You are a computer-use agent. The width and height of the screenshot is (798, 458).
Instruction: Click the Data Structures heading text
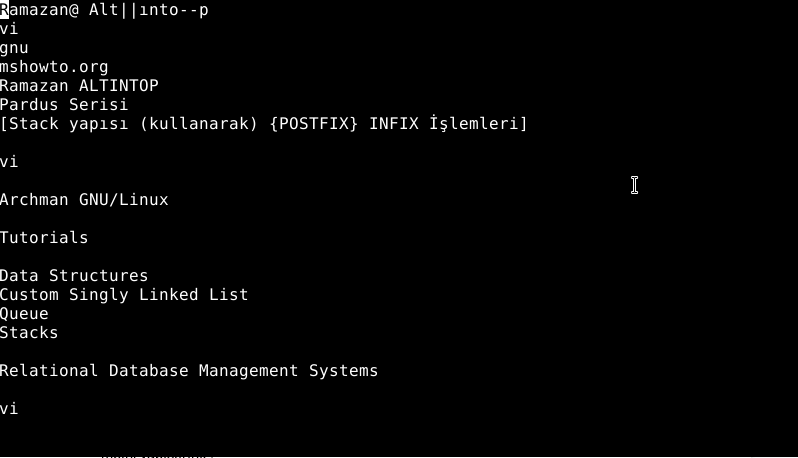74,276
